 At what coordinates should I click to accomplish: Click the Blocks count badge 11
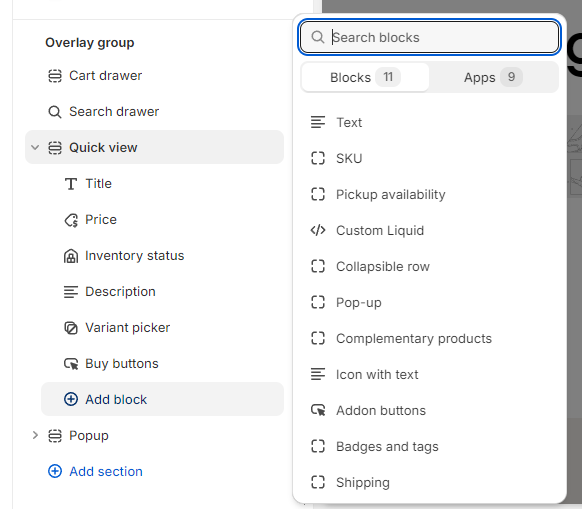(x=388, y=77)
